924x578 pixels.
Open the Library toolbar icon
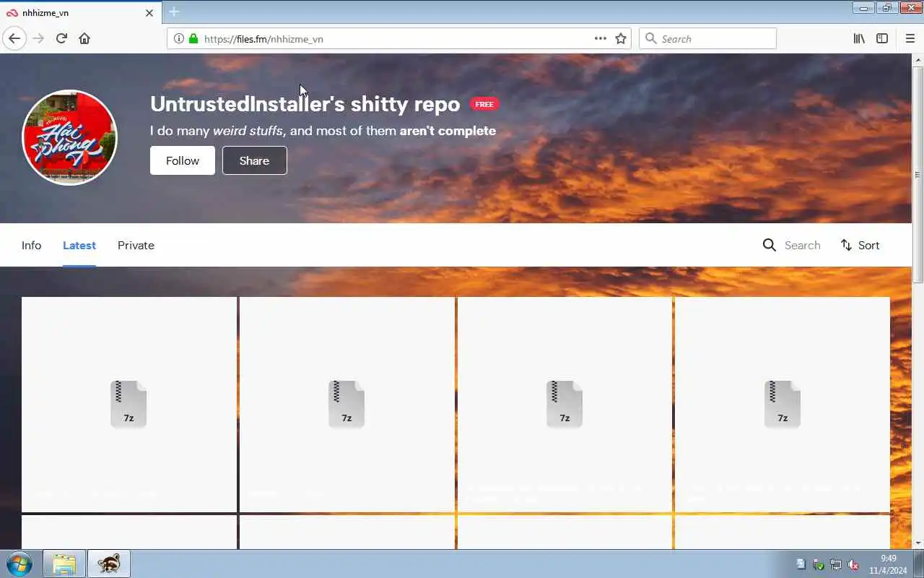click(859, 38)
